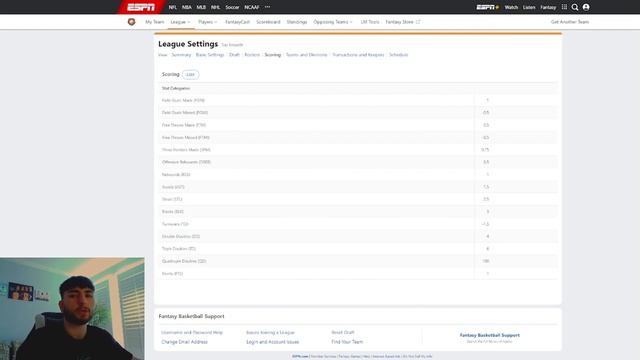
Task: Expand the Opposing Teams dropdown
Action: tap(333, 22)
